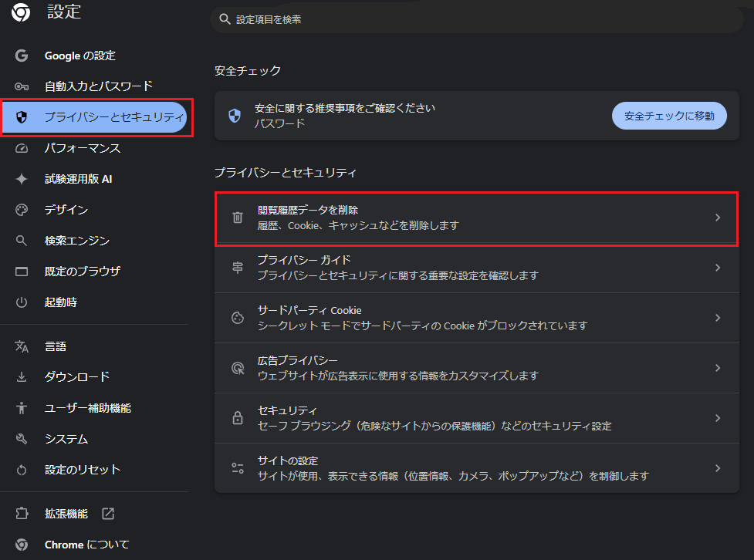The height and width of the screenshot is (560, 754).
Task: Click the speedometer icon for パフォーマンス
Action: point(22,148)
